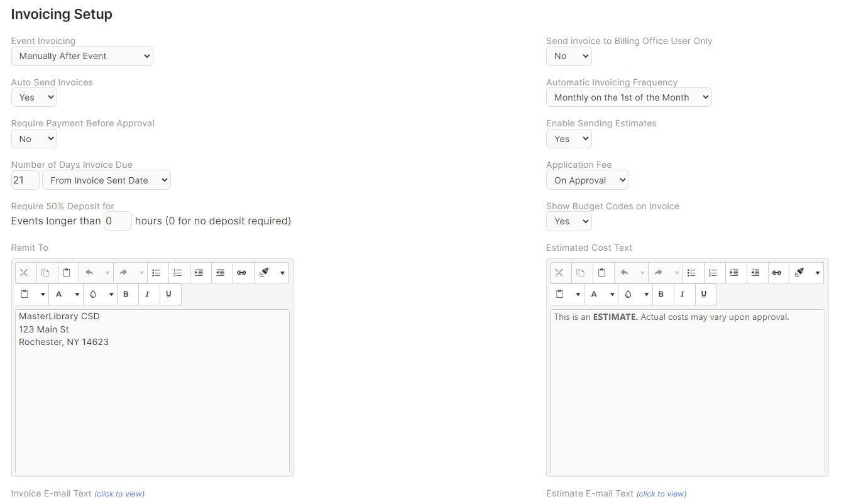Click deposit hours input field
This screenshot has width=856, height=504.
point(118,221)
